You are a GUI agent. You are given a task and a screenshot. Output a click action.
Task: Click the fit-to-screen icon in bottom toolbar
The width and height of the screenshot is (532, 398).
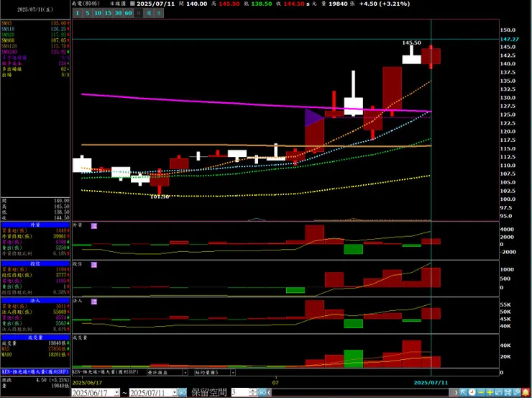coord(508,392)
